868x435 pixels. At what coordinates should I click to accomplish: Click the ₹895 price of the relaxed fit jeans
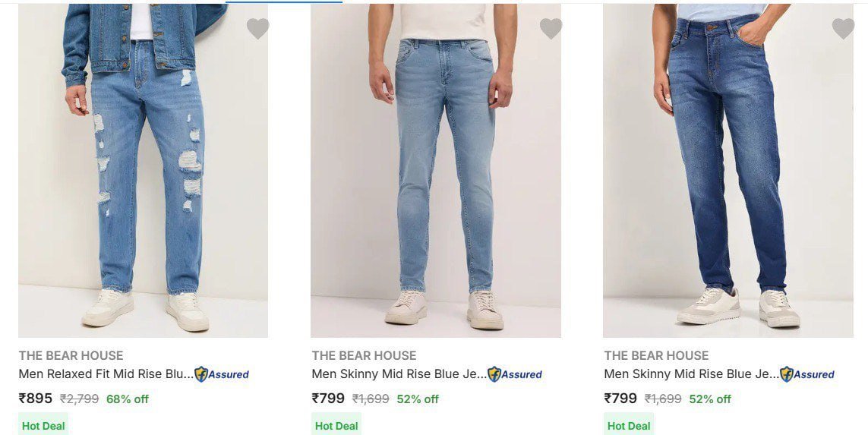(36, 399)
